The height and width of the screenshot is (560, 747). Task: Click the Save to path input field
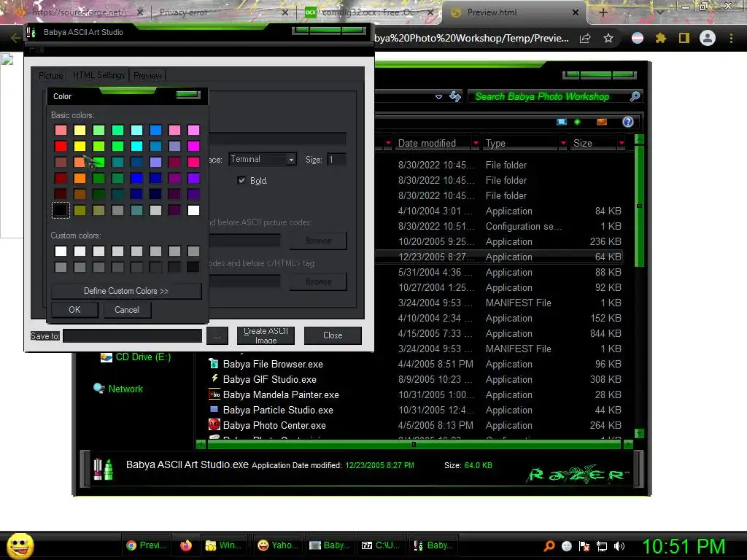[133, 335]
